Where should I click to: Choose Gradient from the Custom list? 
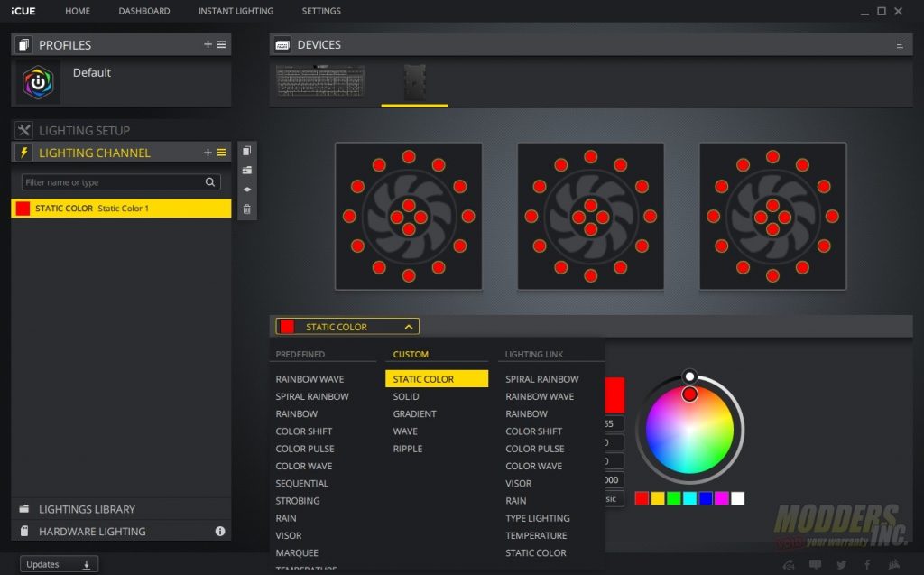[x=415, y=414]
